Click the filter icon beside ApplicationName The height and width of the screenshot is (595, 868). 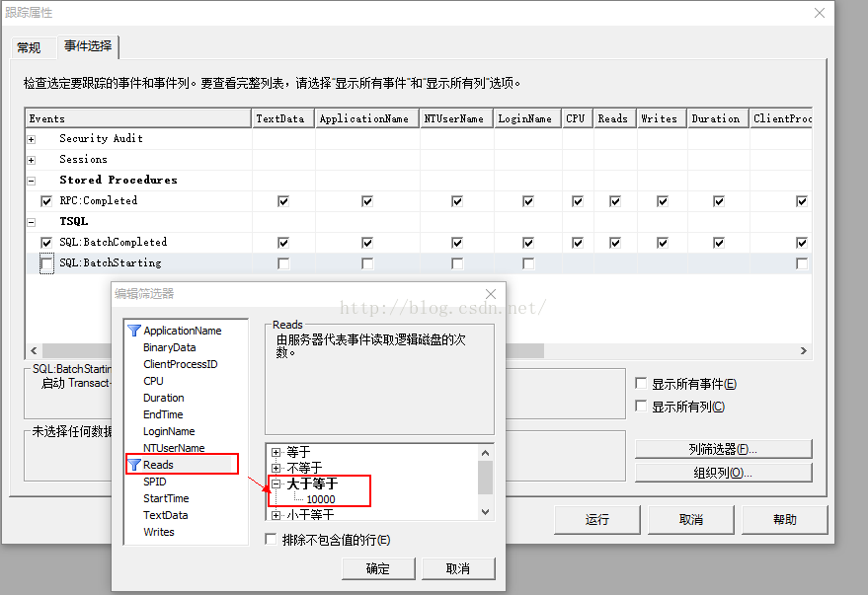click(134, 332)
